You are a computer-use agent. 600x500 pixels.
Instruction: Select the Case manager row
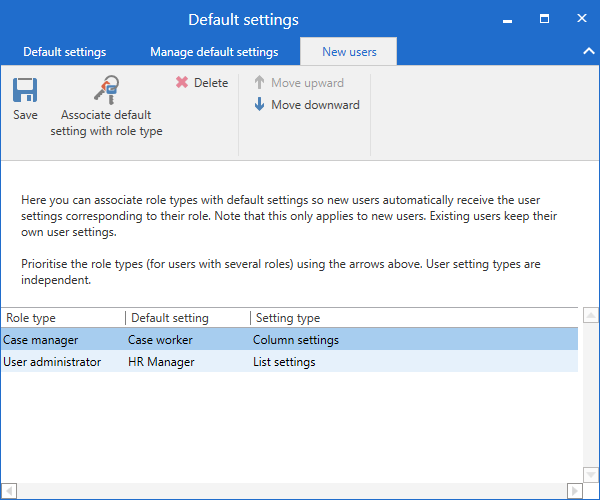tap(41, 340)
